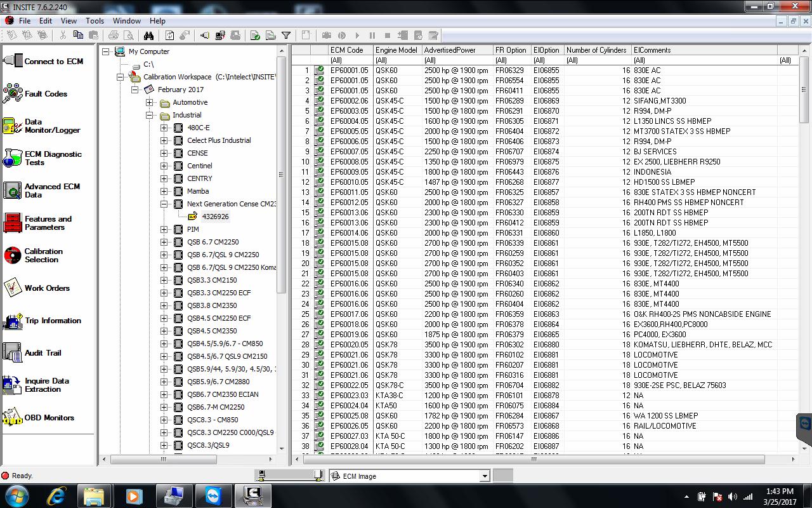Sort by Number of Cylinders header
Screen dimensions: 812x508
pos(598,50)
